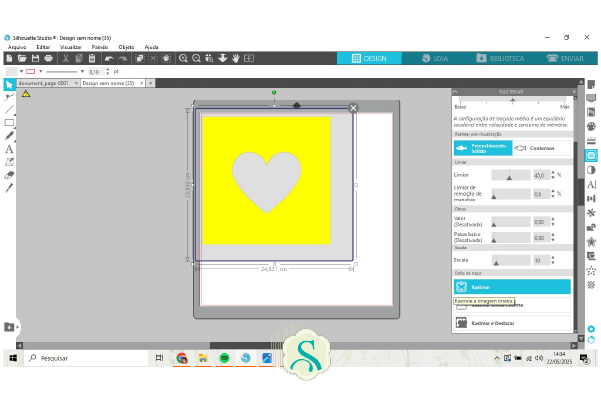
Task: Open the Visualizar menu
Action: pyautogui.click(x=71, y=47)
